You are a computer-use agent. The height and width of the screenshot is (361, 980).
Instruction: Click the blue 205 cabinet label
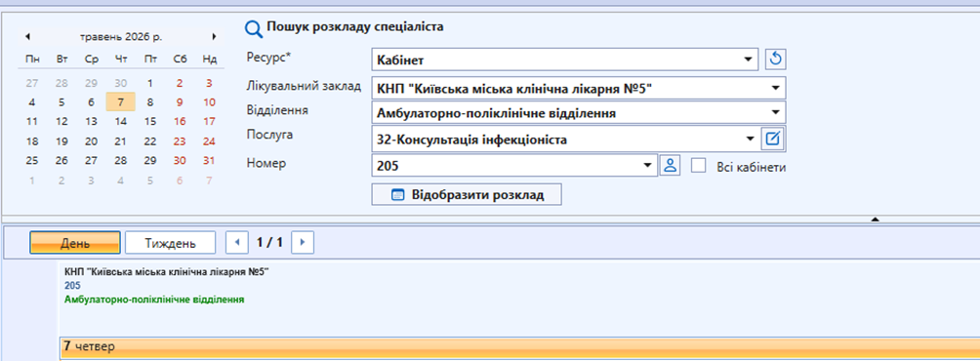tap(72, 286)
